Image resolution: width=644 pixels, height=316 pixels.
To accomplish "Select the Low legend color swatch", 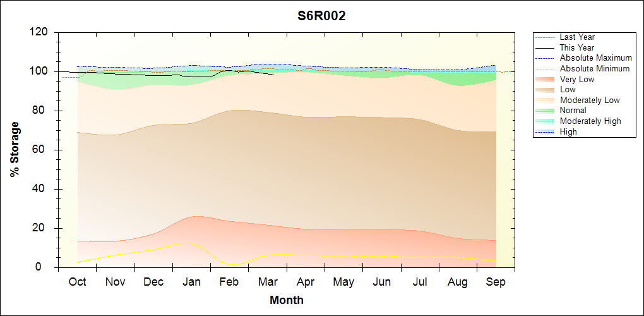I will point(545,90).
